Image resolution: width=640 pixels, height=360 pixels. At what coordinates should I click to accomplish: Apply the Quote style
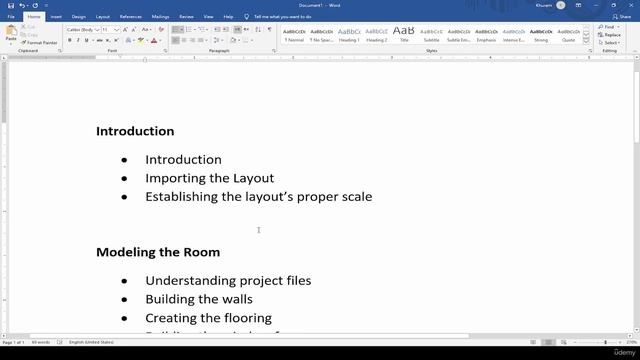pyautogui.click(x=569, y=35)
